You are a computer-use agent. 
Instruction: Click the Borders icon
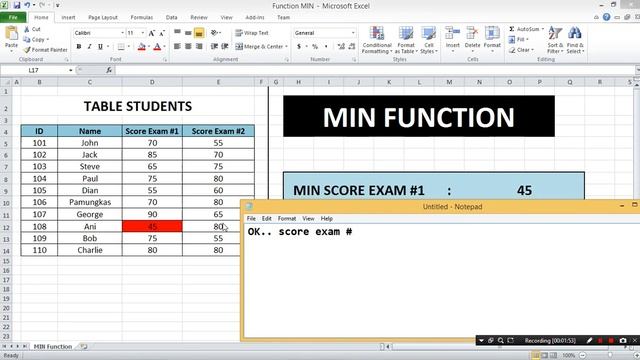[x=121, y=47]
